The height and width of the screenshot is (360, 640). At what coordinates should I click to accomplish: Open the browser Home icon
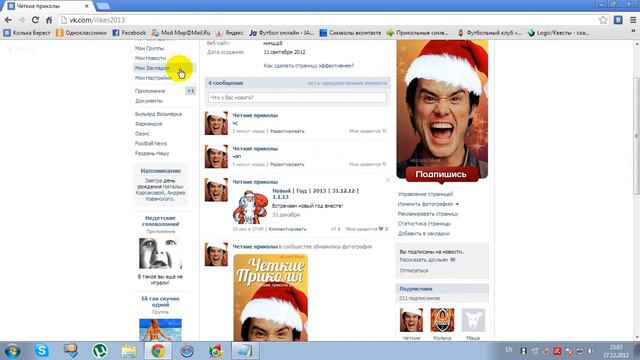click(x=49, y=20)
